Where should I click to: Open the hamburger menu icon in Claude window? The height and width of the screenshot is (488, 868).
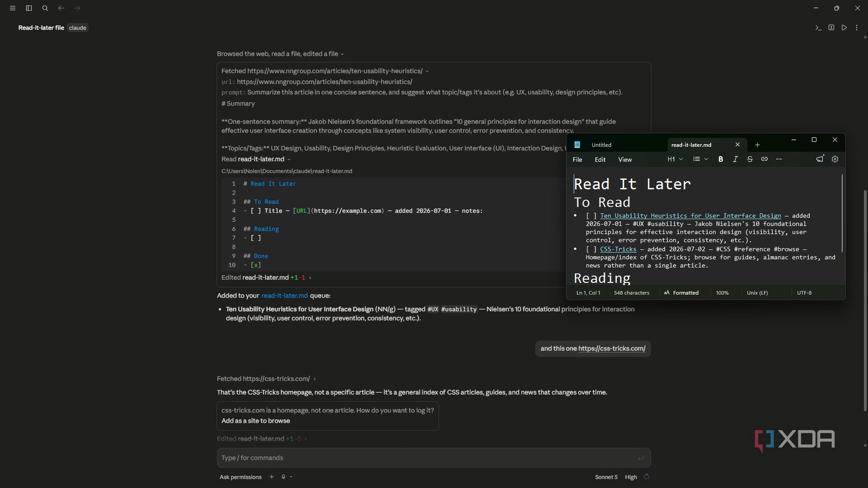[x=13, y=8]
